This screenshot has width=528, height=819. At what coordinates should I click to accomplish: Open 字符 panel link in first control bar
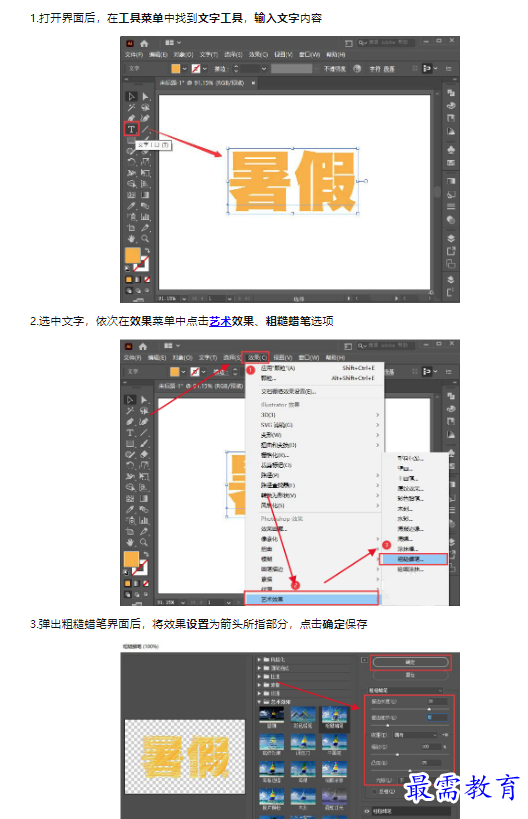375,69
